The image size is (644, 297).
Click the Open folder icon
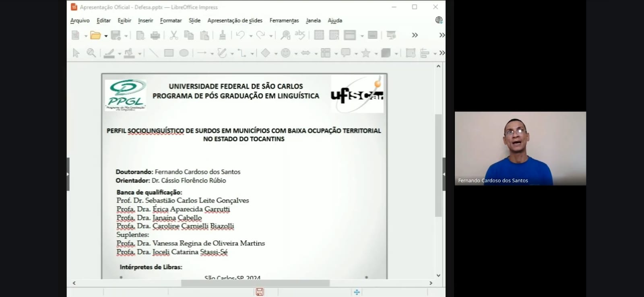pyautogui.click(x=95, y=35)
